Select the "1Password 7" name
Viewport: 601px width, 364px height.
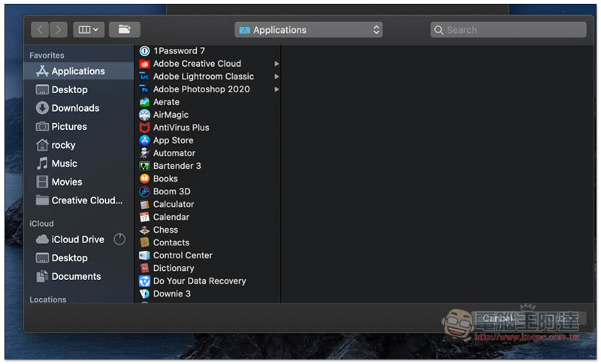pyautogui.click(x=179, y=51)
